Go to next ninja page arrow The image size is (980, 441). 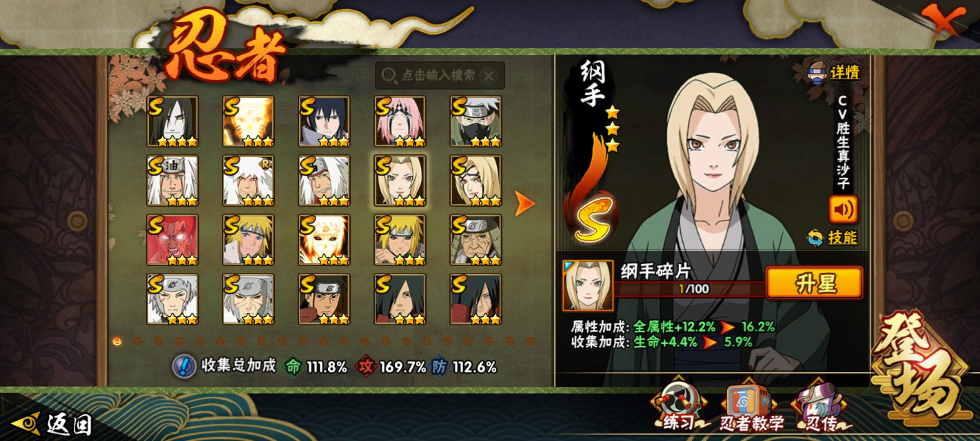524,204
